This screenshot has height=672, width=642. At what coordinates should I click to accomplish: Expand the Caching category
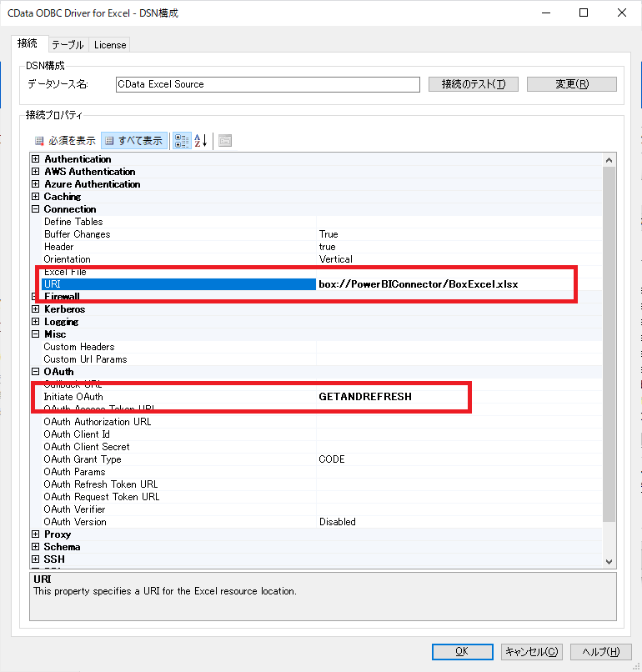pos(36,197)
